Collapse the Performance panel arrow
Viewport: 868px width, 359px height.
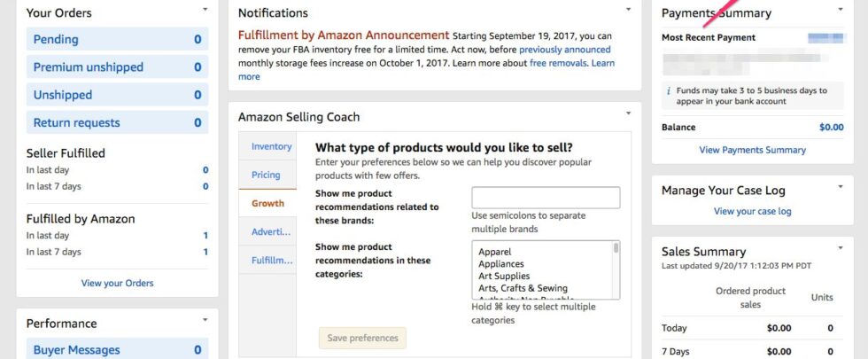205,320
